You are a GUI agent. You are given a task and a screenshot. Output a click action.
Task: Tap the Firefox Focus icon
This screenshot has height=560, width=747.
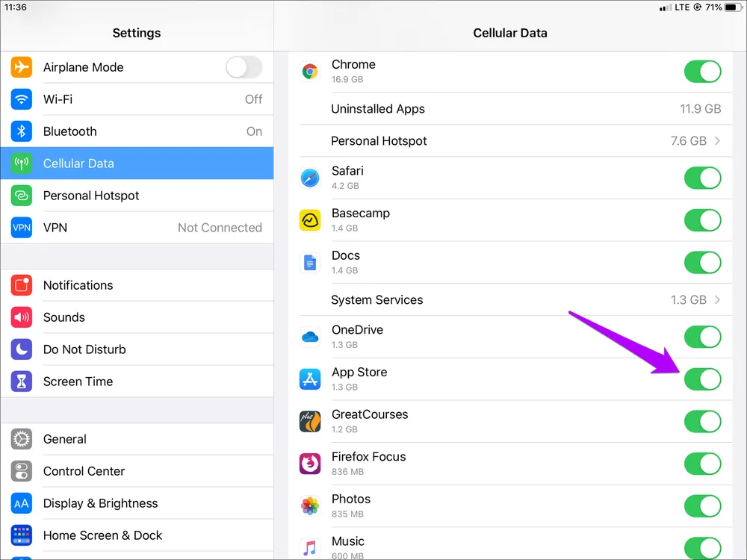pyautogui.click(x=310, y=464)
